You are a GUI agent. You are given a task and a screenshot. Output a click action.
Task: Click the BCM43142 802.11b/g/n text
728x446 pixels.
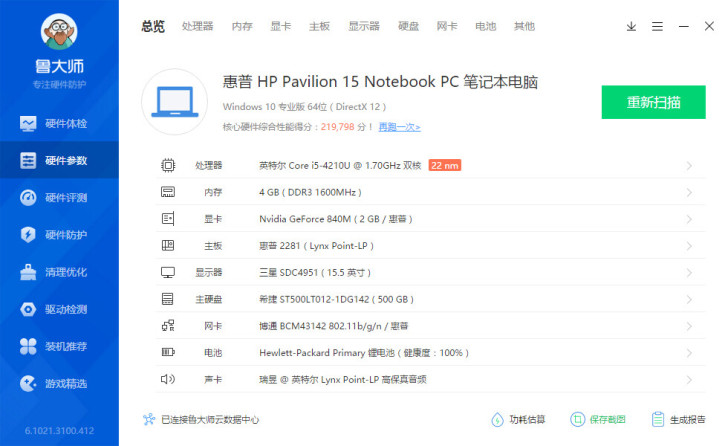tap(333, 326)
